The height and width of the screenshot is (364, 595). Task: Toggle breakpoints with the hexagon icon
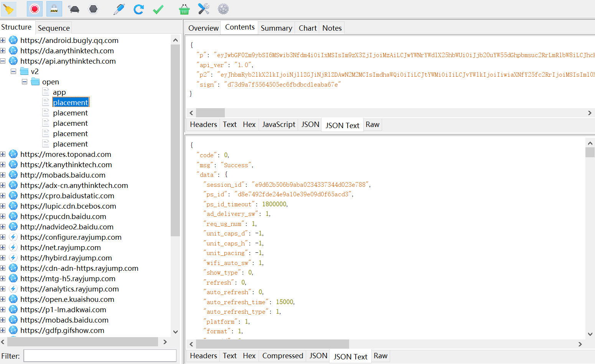[94, 9]
